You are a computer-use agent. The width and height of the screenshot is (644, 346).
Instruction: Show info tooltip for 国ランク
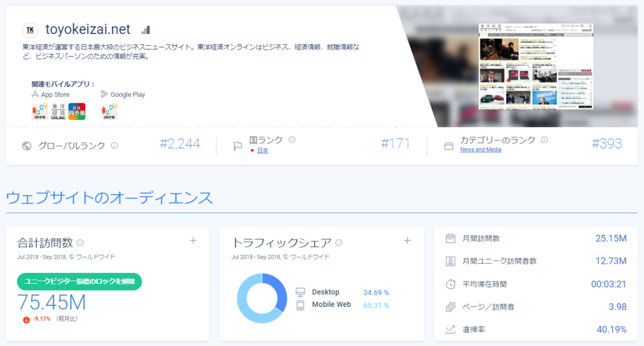pyautogui.click(x=292, y=140)
